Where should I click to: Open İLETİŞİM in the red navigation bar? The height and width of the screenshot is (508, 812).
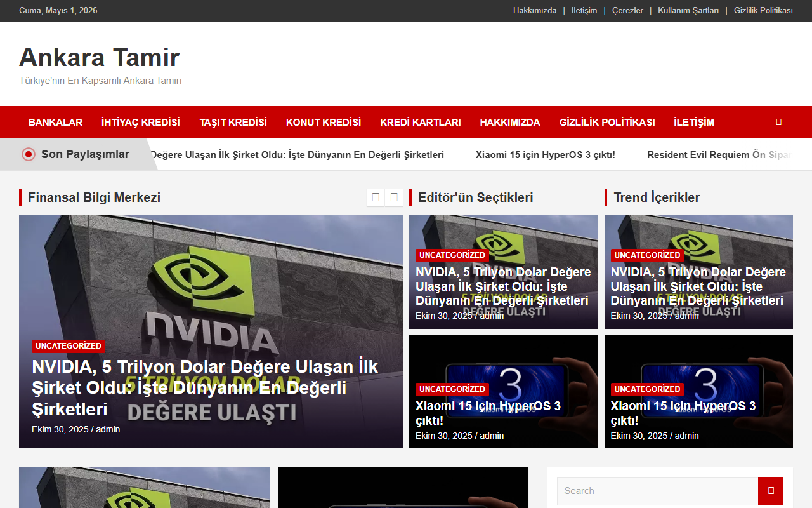[694, 122]
